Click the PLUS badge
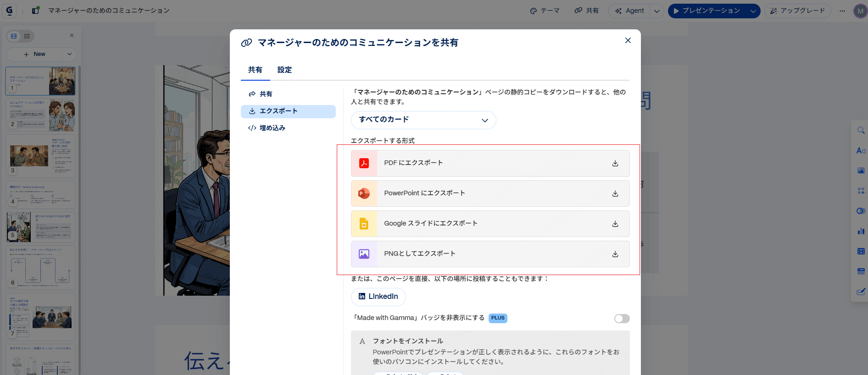 click(x=498, y=318)
